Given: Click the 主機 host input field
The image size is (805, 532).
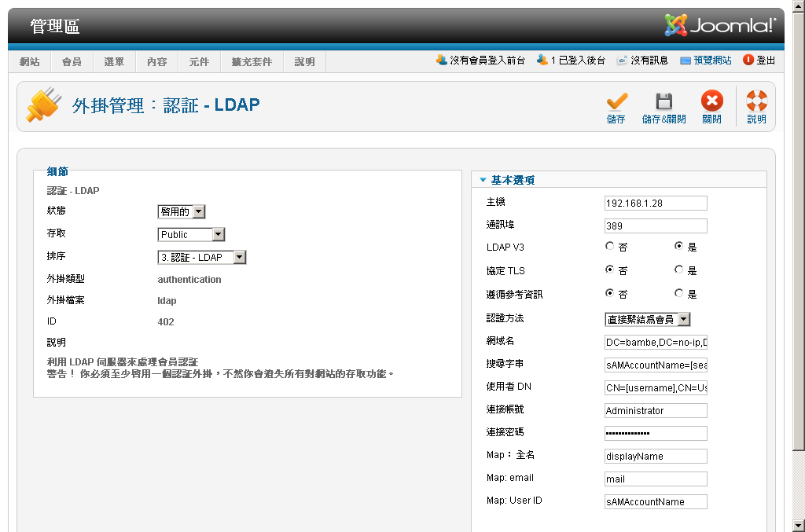Looking at the screenshot, I should pyautogui.click(x=656, y=204).
